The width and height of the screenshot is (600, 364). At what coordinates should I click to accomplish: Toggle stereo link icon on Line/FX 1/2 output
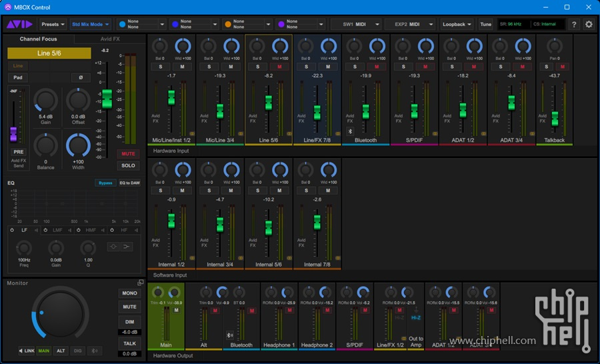pyautogui.click(x=404, y=339)
